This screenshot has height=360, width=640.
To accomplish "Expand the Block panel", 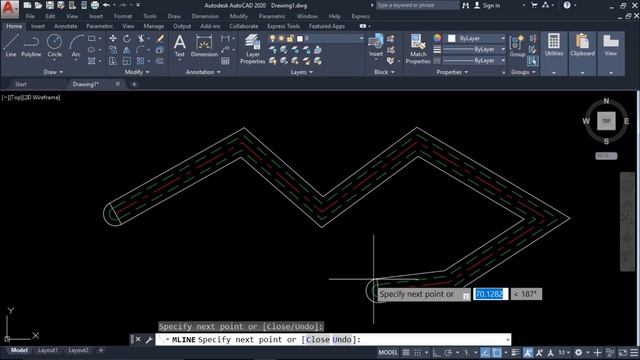I will (384, 72).
